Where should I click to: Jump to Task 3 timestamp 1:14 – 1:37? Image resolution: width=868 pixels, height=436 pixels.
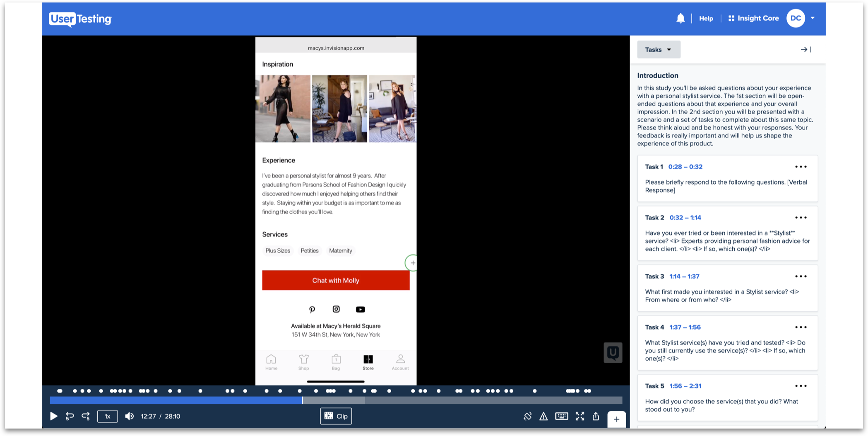(x=684, y=277)
